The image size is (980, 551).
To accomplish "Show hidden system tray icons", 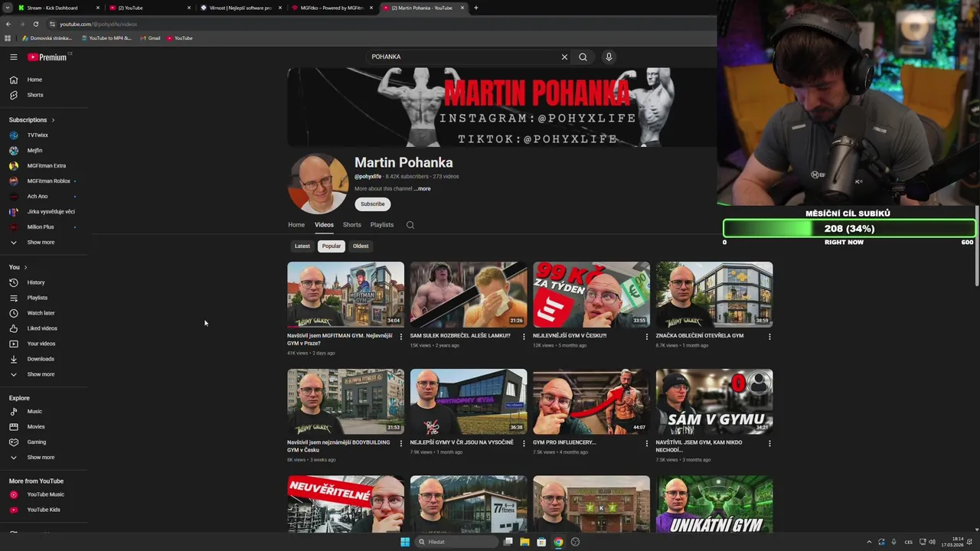I will (x=869, y=542).
